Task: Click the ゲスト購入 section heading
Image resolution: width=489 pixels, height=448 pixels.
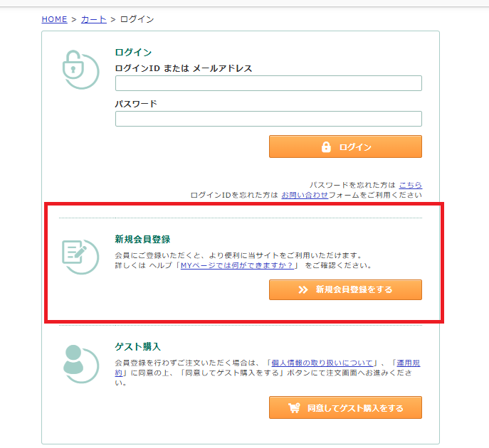Action: tap(138, 346)
